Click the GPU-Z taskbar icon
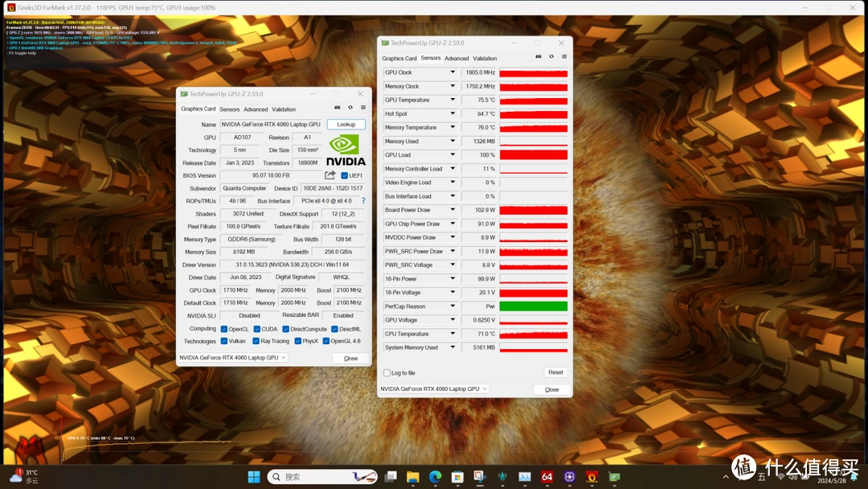 coord(615,477)
